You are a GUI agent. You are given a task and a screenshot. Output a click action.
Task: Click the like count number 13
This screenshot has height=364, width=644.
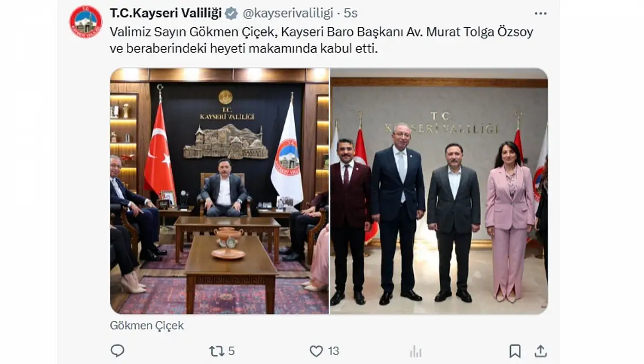pos(333,351)
